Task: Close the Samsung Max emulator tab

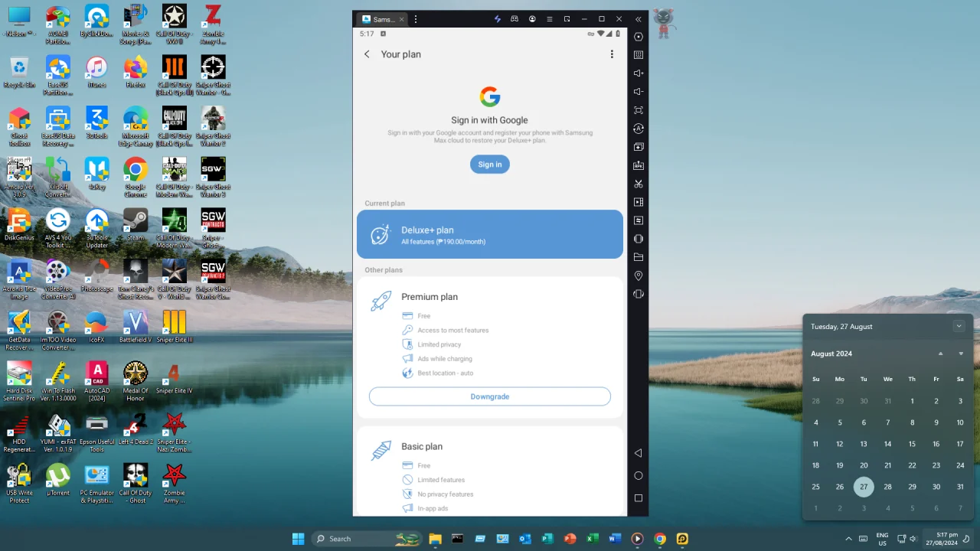Action: click(401, 19)
